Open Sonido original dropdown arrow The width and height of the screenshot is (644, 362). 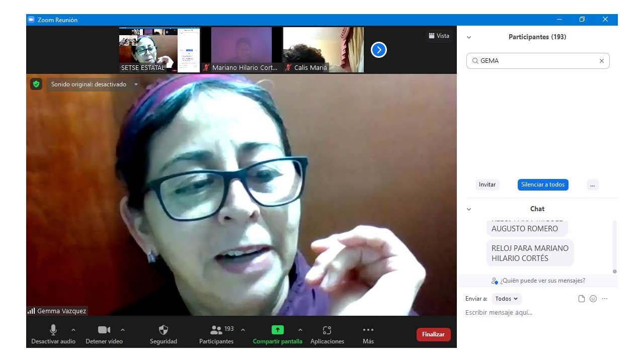pyautogui.click(x=136, y=84)
